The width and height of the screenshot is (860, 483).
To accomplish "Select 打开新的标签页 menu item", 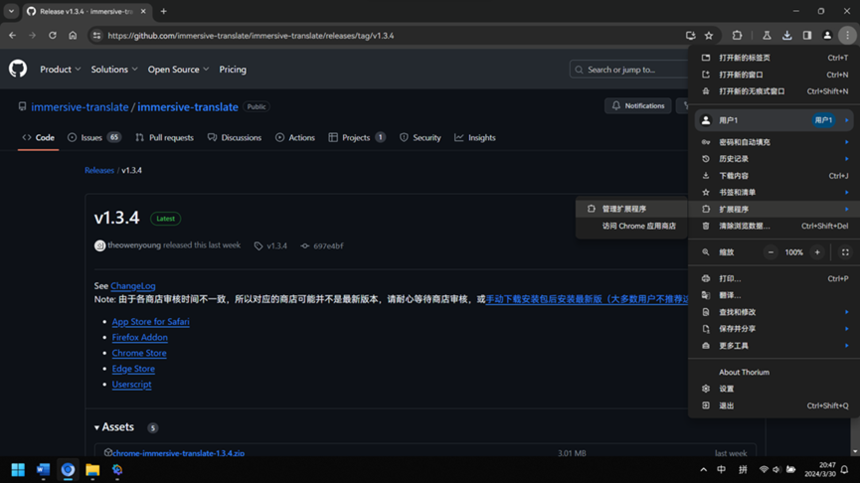I will click(773, 58).
